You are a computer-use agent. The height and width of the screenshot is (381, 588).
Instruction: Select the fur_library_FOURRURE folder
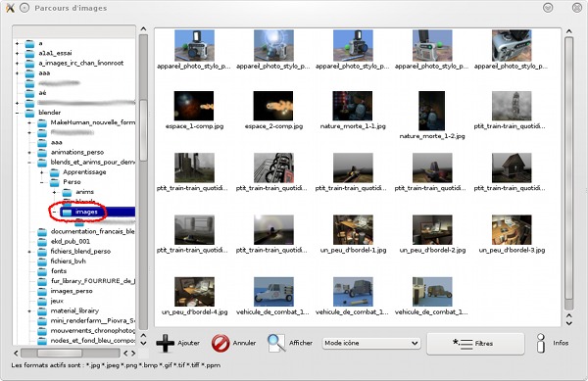[x=93, y=281]
